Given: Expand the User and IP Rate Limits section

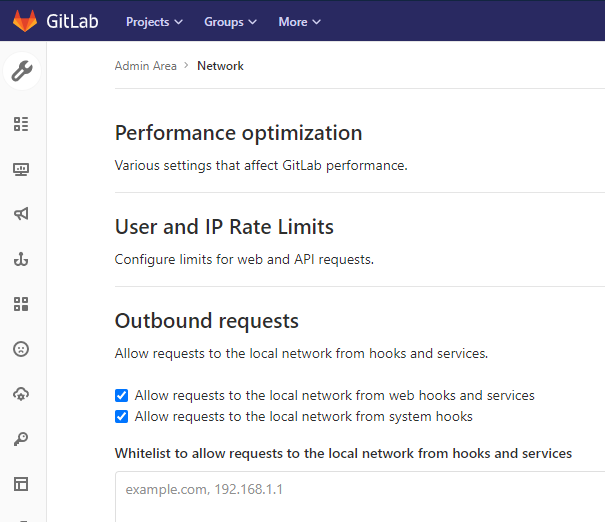Looking at the screenshot, I should point(224,227).
